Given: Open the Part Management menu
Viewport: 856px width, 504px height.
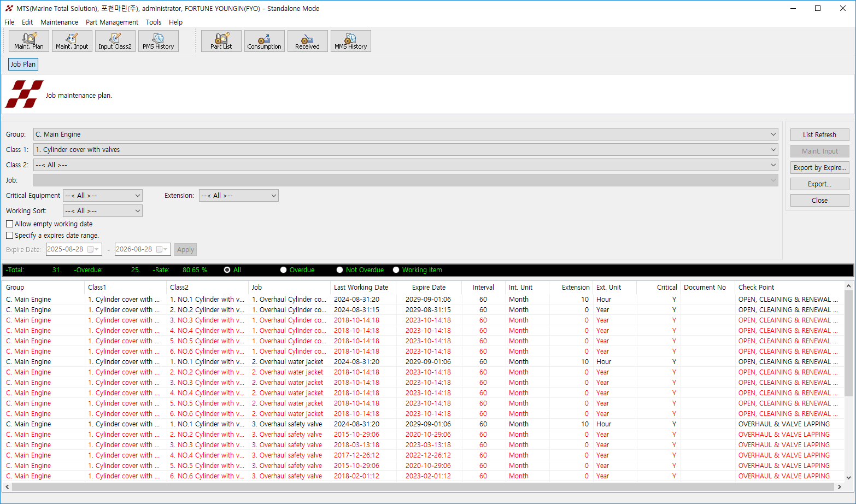Looking at the screenshot, I should click(112, 22).
